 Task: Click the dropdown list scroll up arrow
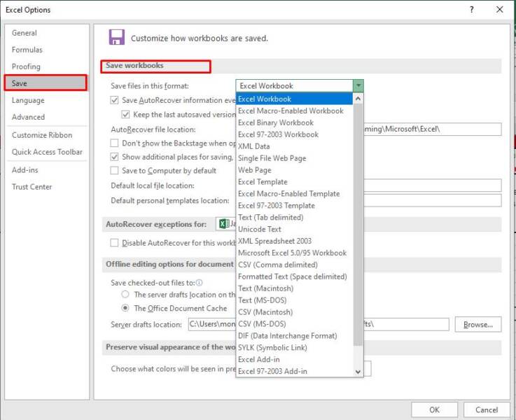pos(358,99)
